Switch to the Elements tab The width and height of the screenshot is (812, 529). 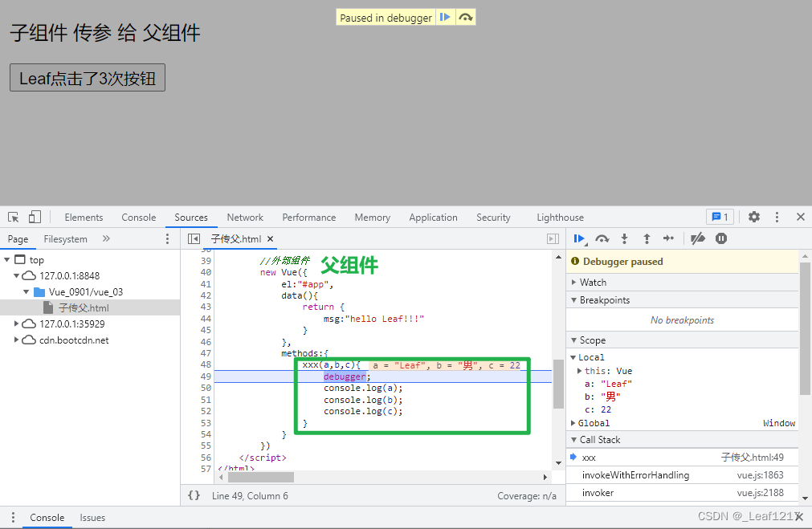tap(84, 218)
